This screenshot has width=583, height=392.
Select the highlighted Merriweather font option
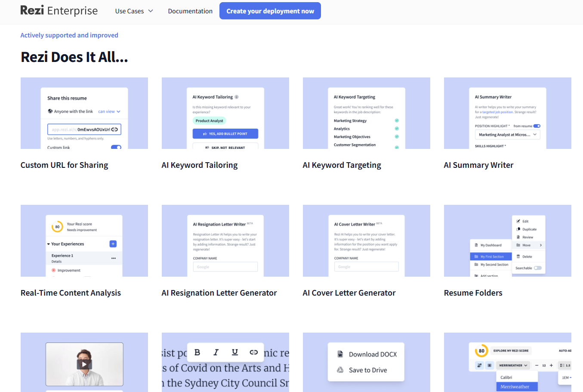point(517,387)
